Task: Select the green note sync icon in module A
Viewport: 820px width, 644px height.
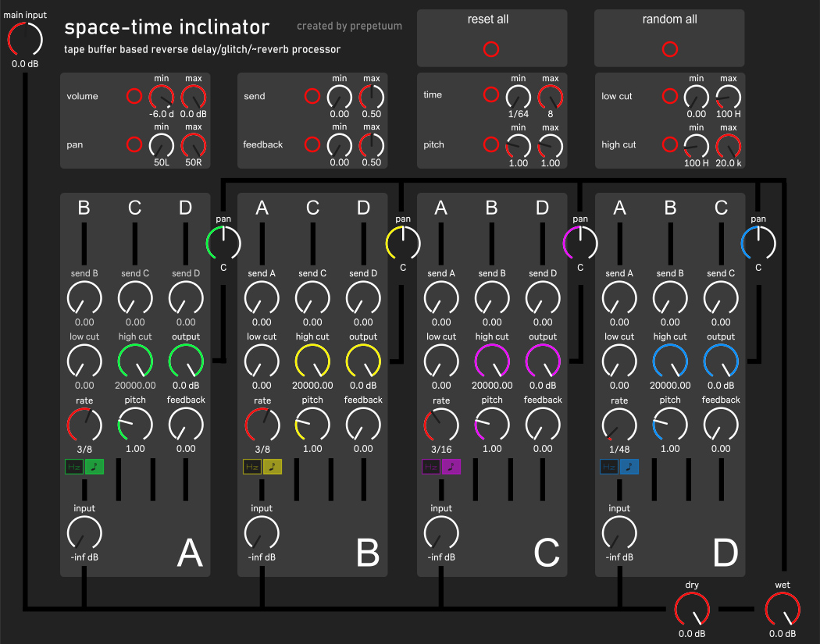Action: pyautogui.click(x=94, y=467)
